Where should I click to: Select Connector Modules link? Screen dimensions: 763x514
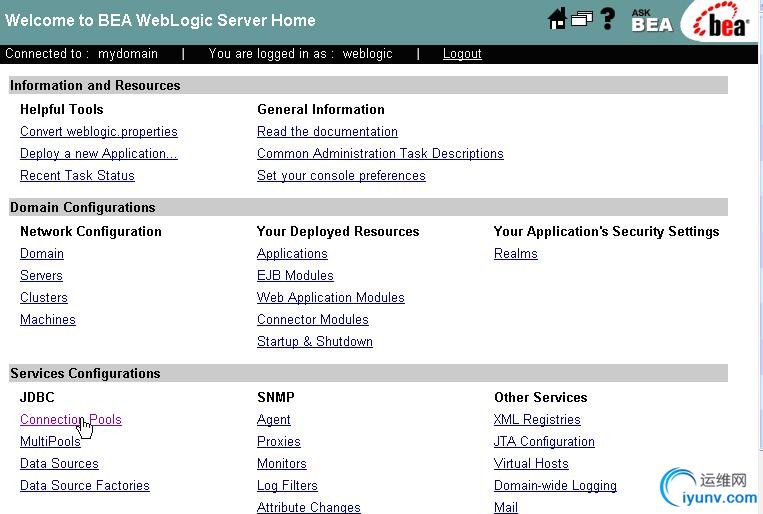point(312,319)
